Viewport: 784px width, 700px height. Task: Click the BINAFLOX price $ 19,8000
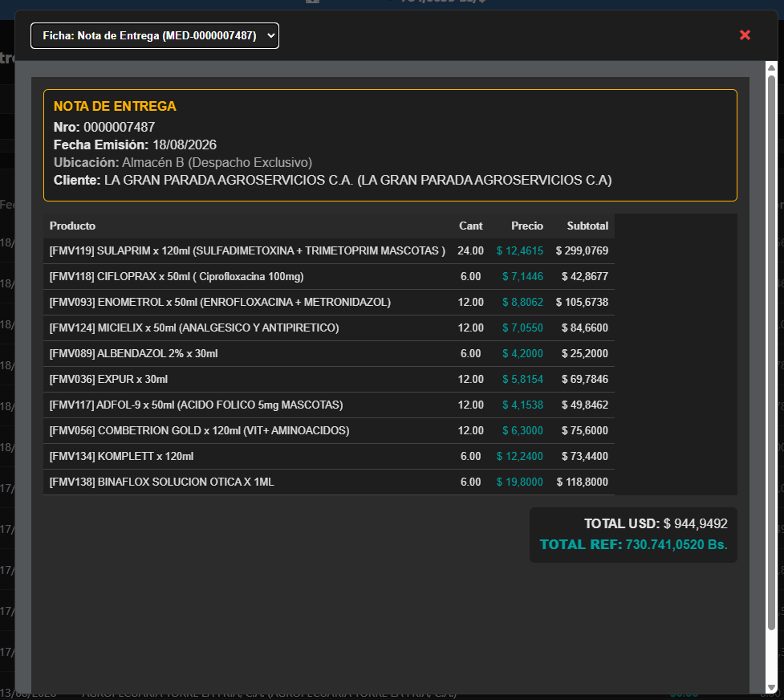tap(519, 482)
